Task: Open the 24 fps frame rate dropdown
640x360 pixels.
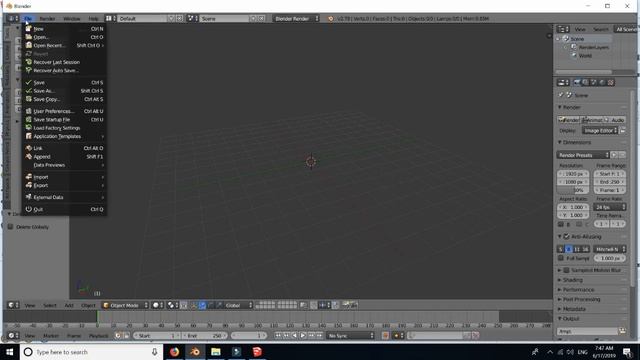Action: 610,207
